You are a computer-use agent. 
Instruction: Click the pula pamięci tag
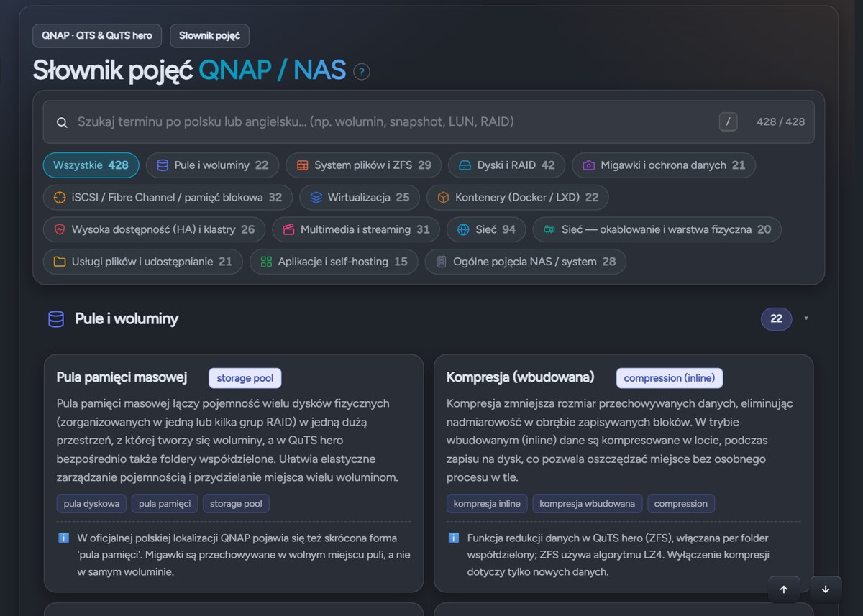[165, 504]
